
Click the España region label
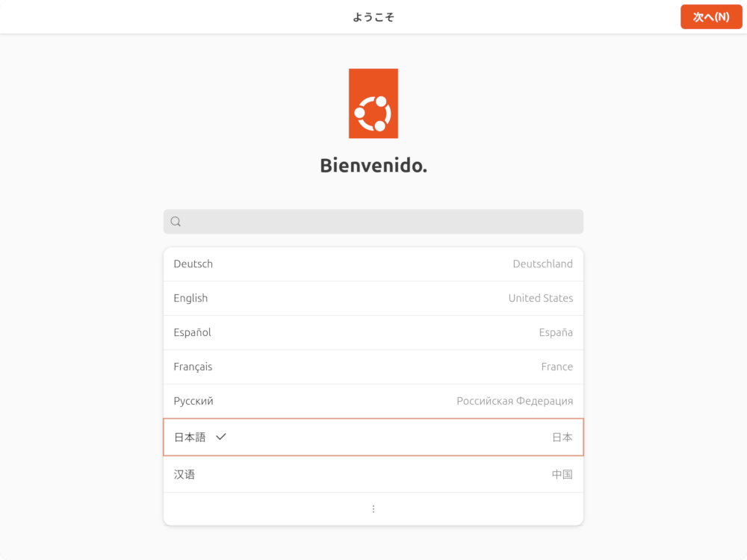tap(556, 332)
